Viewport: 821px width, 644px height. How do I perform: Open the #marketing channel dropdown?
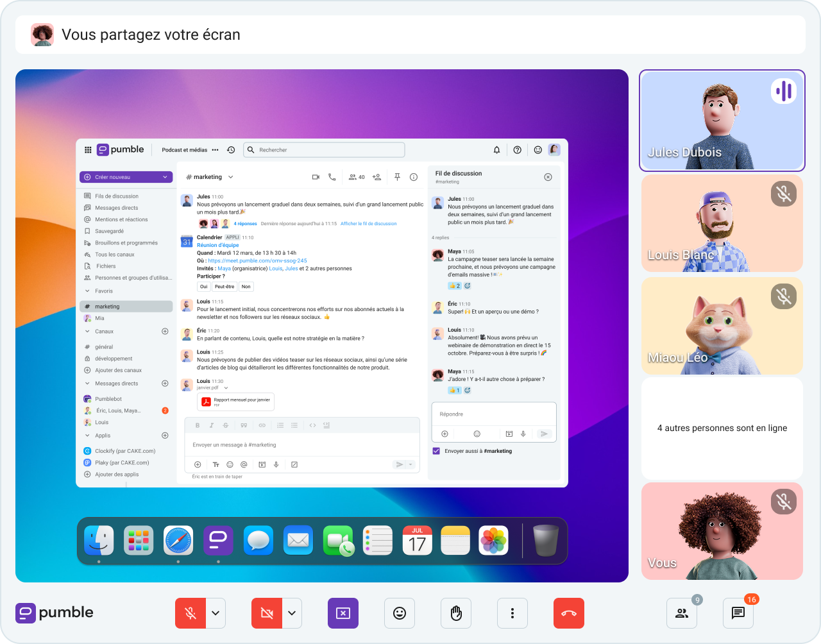(230, 176)
